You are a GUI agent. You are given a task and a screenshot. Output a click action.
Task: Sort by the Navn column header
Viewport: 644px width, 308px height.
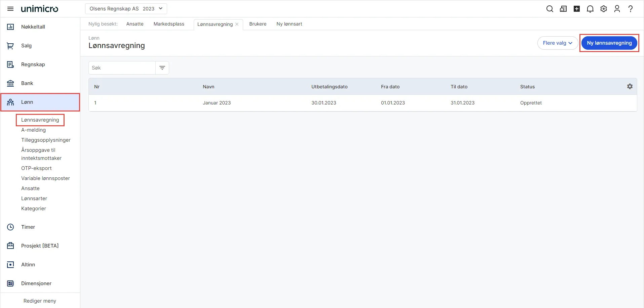(x=209, y=87)
